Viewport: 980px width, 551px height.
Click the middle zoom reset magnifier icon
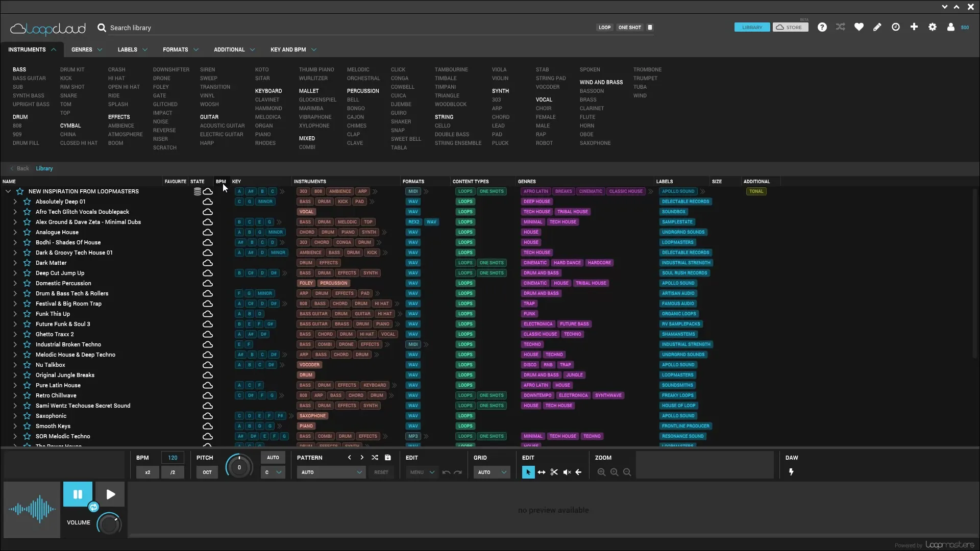[615, 472]
